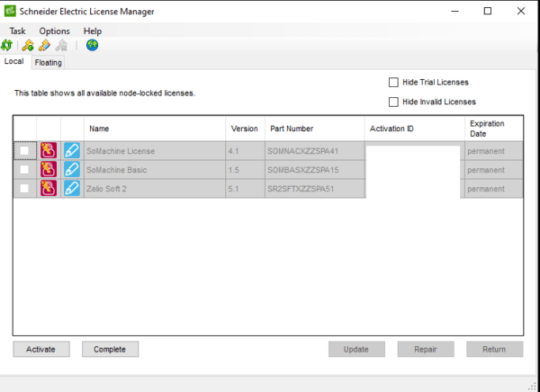Click part number SOMBASXZZSPA15
This screenshot has width=540, height=392.
(x=302, y=170)
